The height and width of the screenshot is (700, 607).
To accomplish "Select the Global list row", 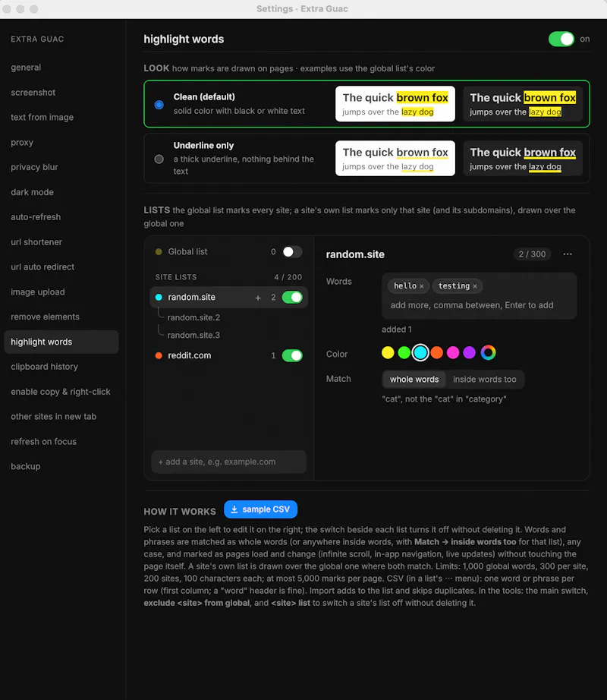I will point(229,252).
